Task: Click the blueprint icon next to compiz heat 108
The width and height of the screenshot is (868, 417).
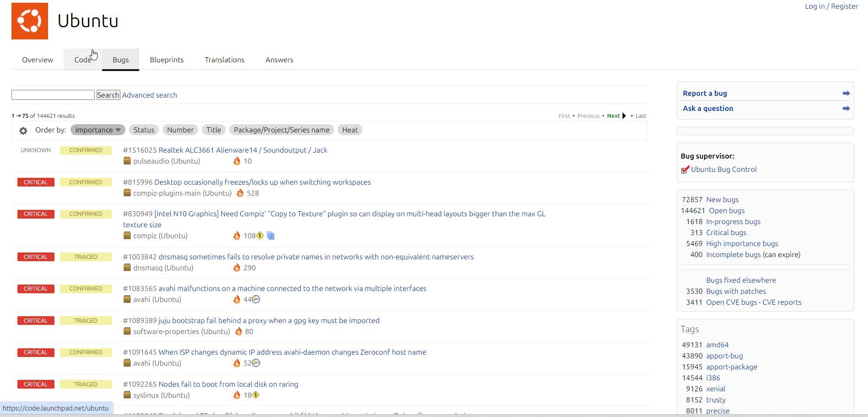Action: (271, 236)
